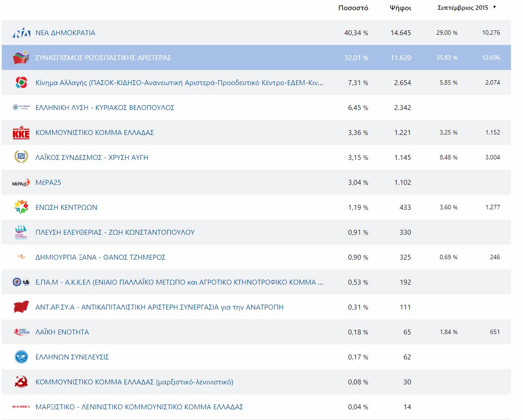Open ΕΛΛΗΝΙΚΗ ΛΥΣΗ - ΚΥΡΙΑΚΟΣ ΒΕΛΟΠΟΥΛΟΣ link
523x420 pixels.
[105, 108]
